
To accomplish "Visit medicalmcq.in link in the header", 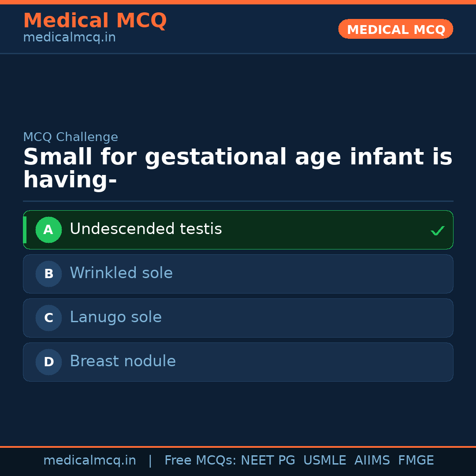I will (69, 38).
